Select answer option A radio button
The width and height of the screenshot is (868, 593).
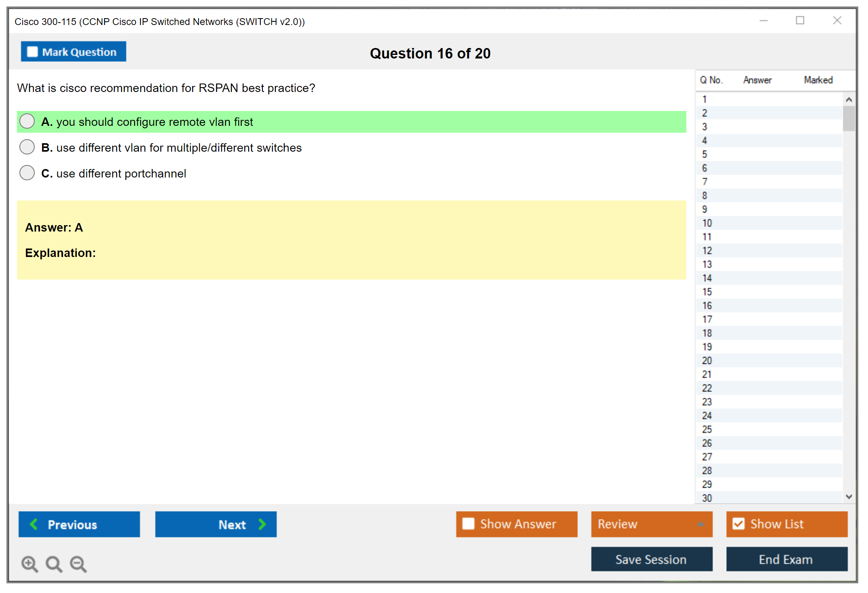click(x=27, y=121)
